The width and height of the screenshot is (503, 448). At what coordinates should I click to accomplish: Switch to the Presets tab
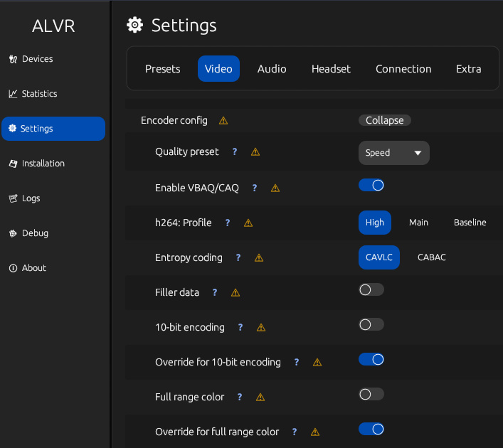[x=163, y=69]
